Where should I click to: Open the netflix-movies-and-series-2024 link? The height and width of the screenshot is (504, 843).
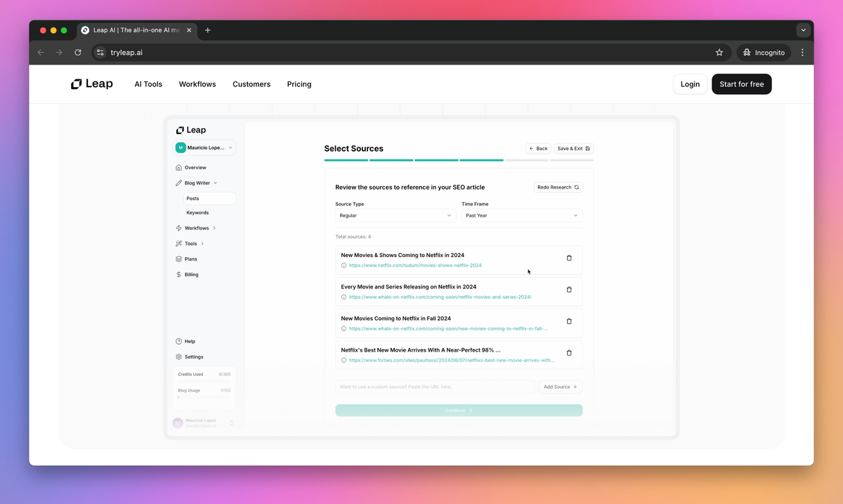pyautogui.click(x=440, y=297)
